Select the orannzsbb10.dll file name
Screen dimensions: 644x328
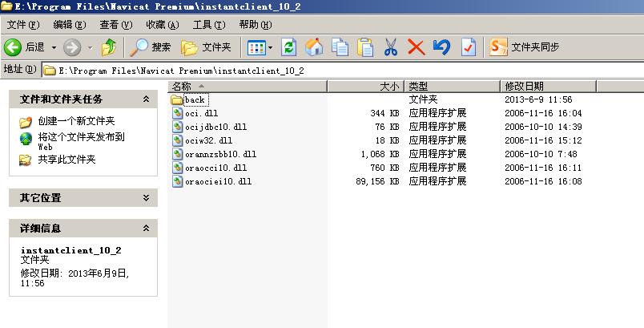tap(220, 154)
